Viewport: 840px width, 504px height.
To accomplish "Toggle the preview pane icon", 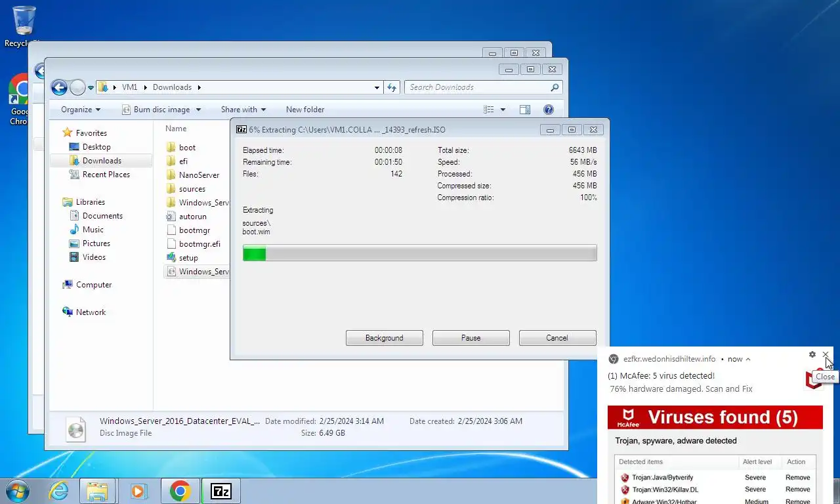I will [x=525, y=110].
